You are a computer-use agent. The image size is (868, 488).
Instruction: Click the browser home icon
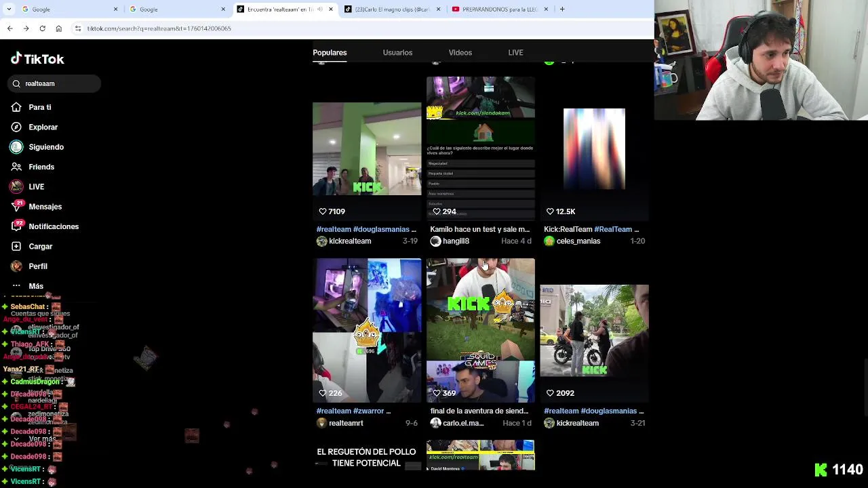click(x=58, y=28)
